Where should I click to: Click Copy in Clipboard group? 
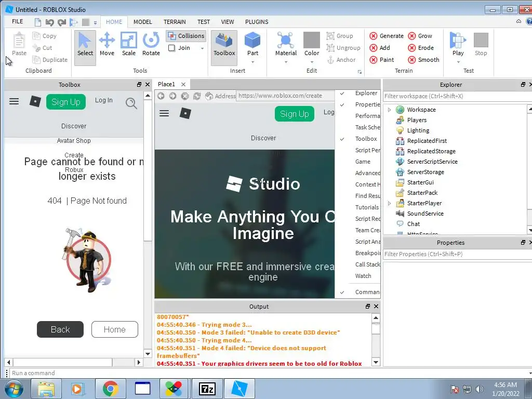point(45,36)
